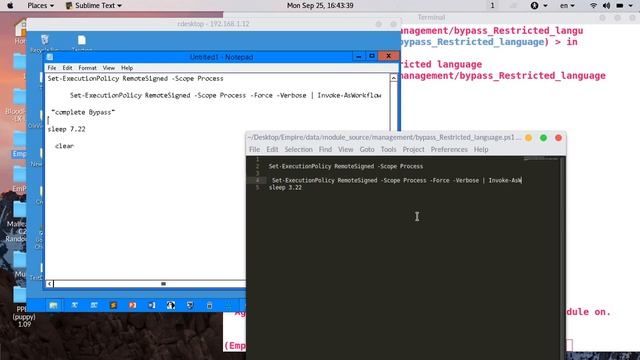This screenshot has width=640, height=360.
Task: Open the Recycle Bin on the remote desktop
Action: point(44,41)
